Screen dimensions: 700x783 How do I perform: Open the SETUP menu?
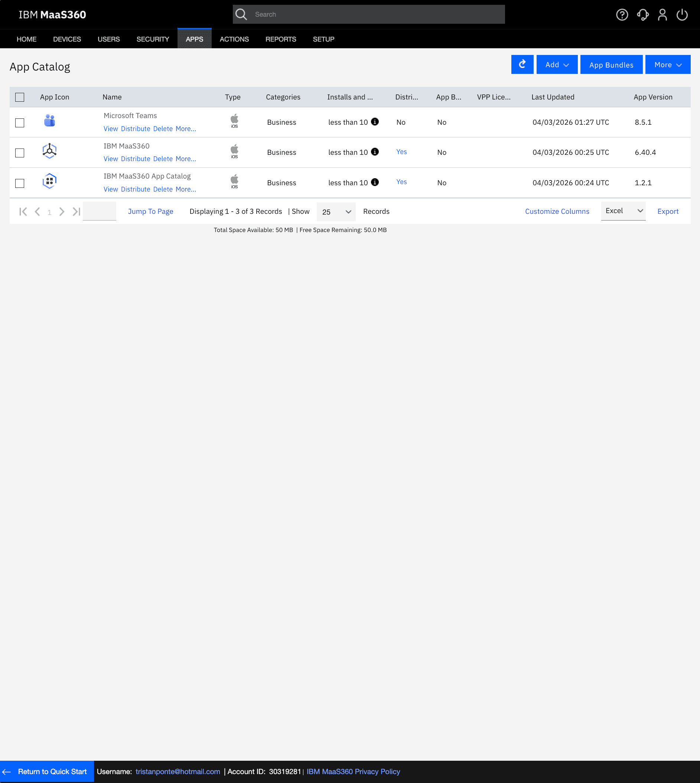click(x=323, y=39)
